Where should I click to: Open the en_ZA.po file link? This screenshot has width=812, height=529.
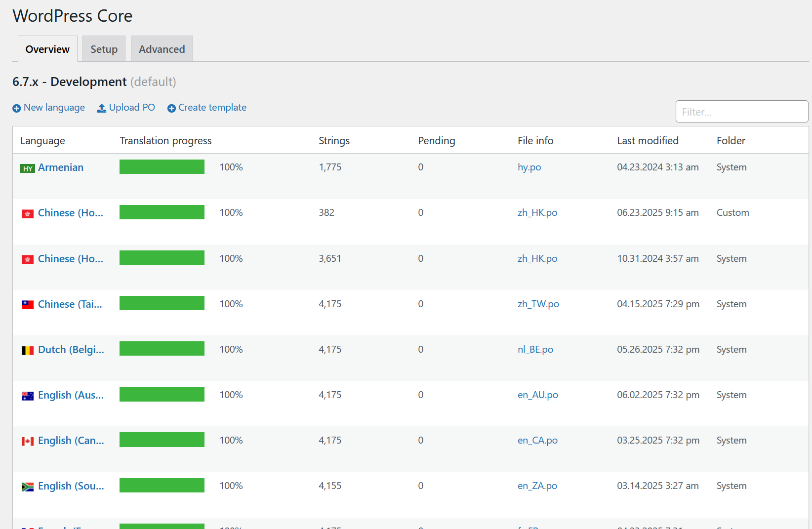tap(537, 486)
